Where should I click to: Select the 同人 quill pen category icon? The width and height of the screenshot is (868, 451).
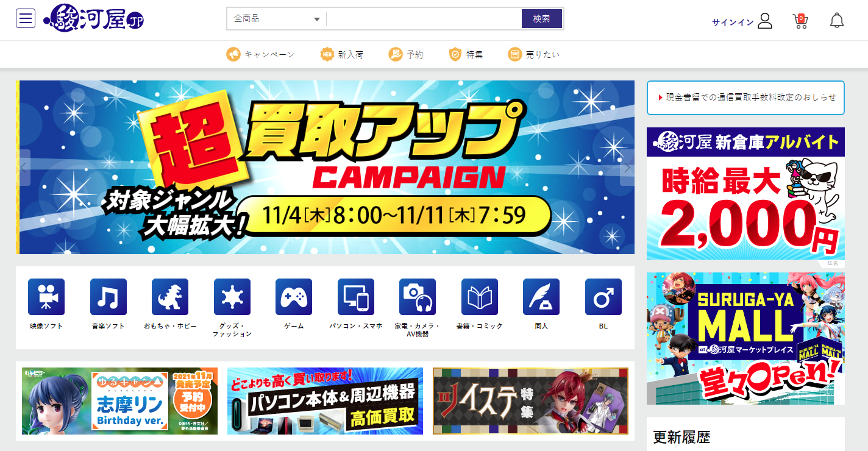coord(541,297)
